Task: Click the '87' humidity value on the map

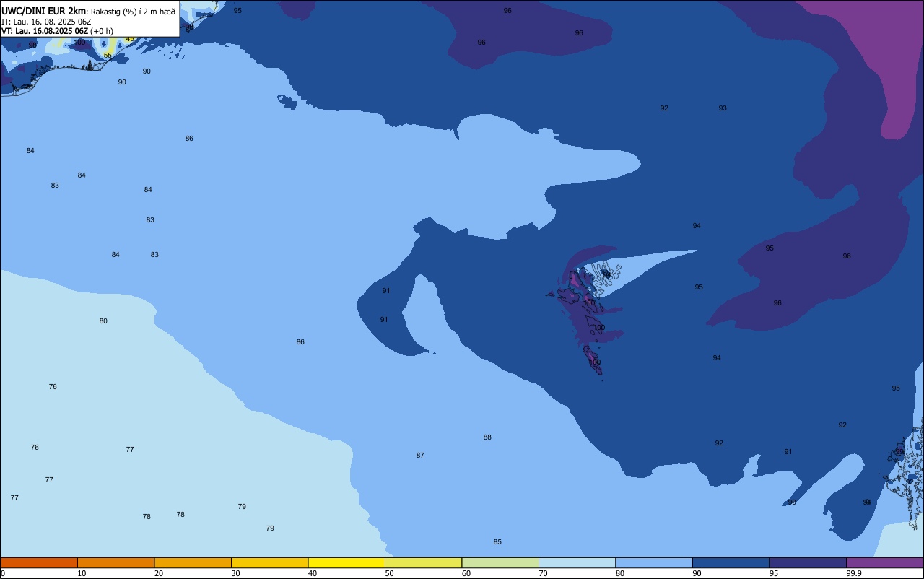Action: pyautogui.click(x=420, y=456)
